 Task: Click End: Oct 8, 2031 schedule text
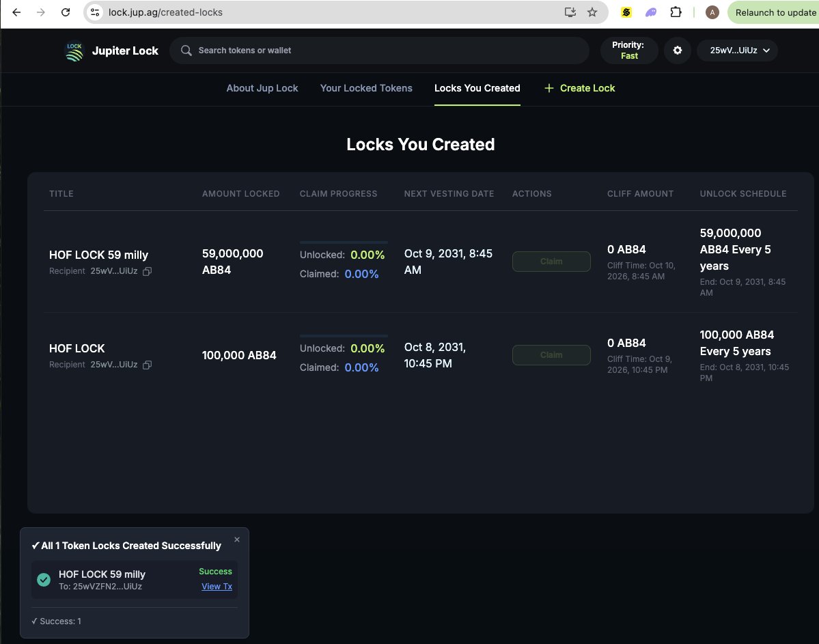(x=745, y=372)
